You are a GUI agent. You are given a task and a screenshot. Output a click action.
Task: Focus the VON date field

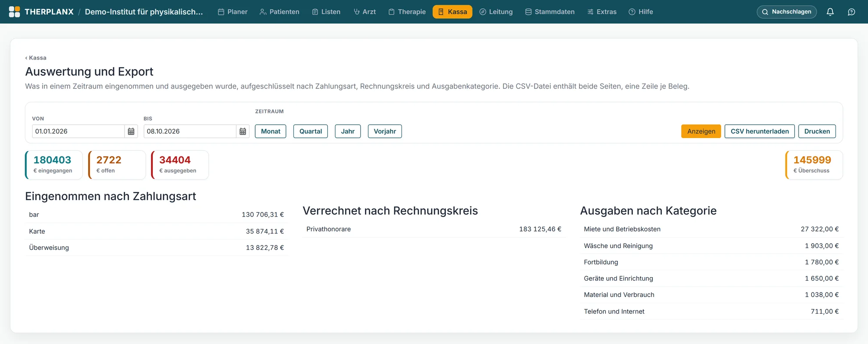pyautogui.click(x=78, y=131)
